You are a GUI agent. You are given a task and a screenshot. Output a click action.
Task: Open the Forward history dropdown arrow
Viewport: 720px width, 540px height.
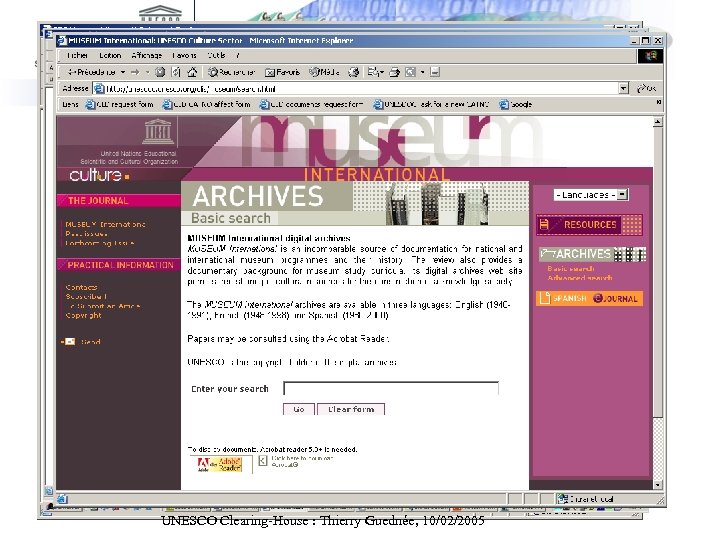click(147, 72)
